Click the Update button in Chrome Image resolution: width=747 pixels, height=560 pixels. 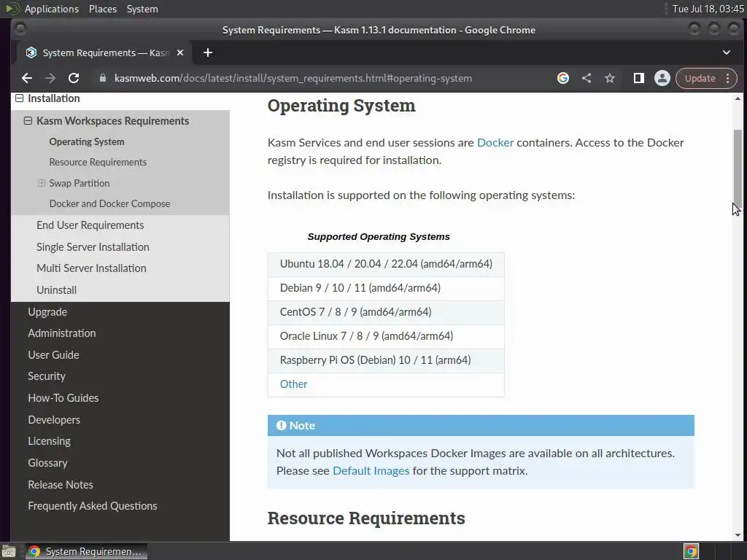point(700,78)
